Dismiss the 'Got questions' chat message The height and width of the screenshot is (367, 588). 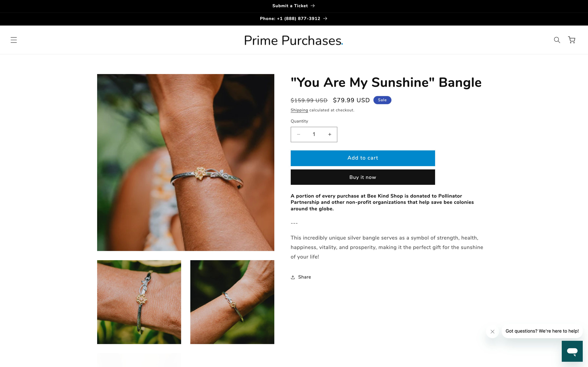tap(493, 332)
